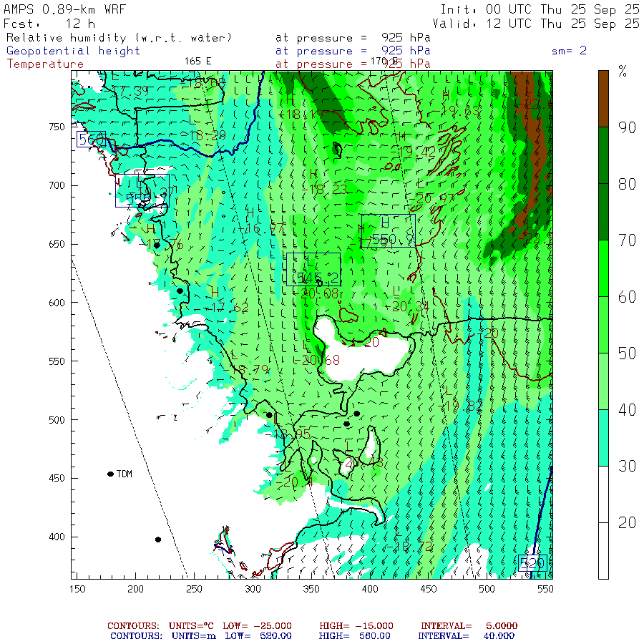
Task: Click the y-axis tick label 700
Action: (x=57, y=185)
